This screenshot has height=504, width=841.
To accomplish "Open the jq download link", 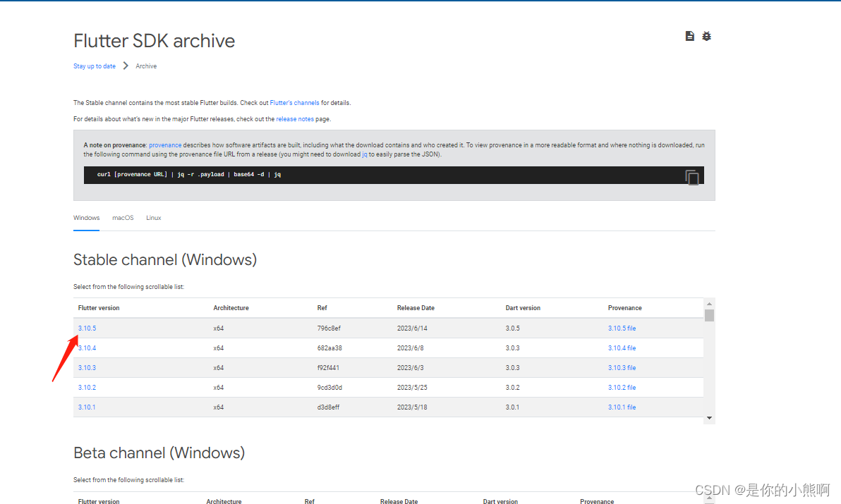I will (x=365, y=154).
